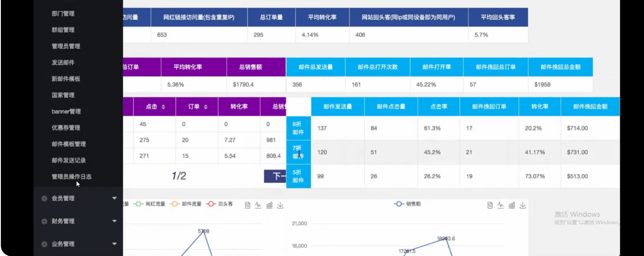Download traffic chart as image
The image size is (644, 256).
[x=280, y=205]
